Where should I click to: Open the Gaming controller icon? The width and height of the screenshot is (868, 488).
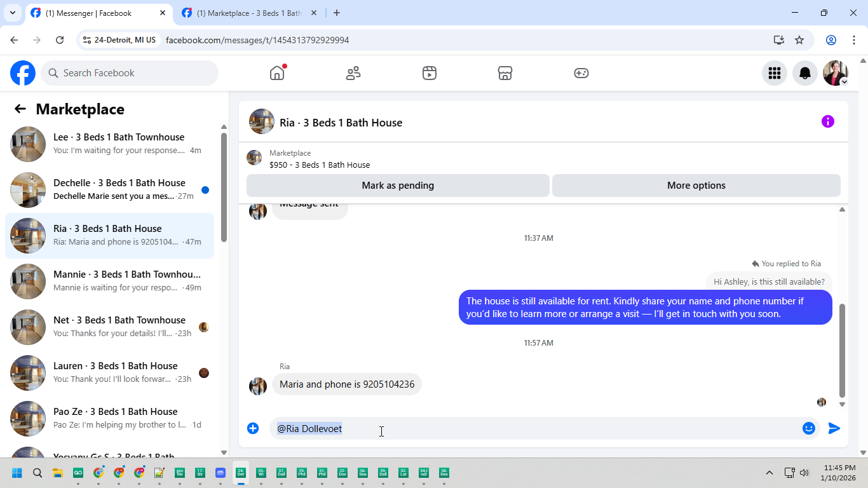581,73
